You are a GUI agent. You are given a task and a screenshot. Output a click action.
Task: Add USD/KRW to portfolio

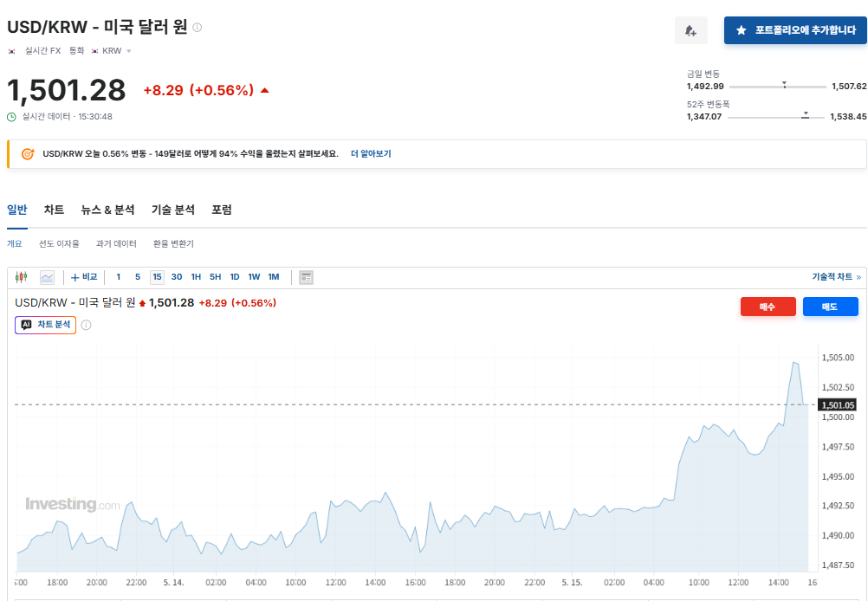[795, 30]
